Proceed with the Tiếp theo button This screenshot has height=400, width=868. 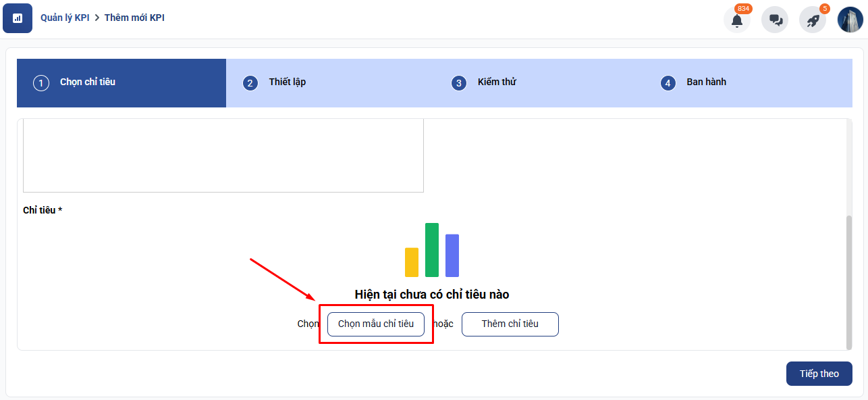[x=819, y=374]
